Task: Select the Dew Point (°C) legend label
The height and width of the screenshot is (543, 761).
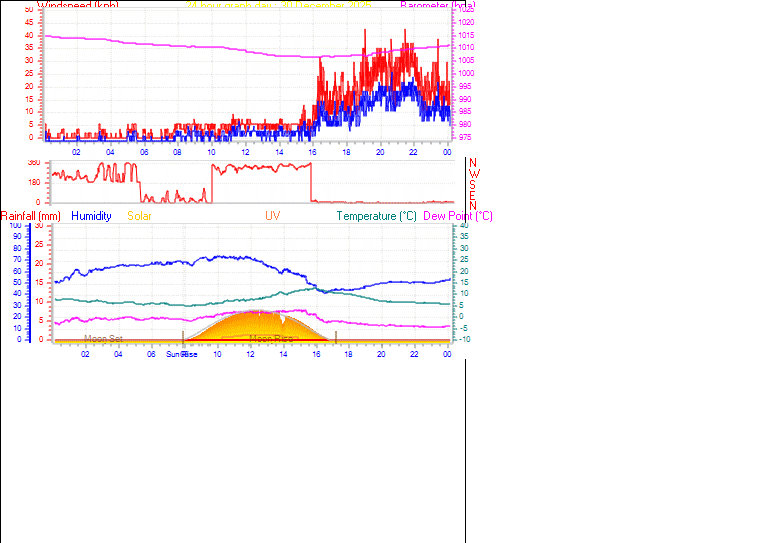Action: point(458,216)
